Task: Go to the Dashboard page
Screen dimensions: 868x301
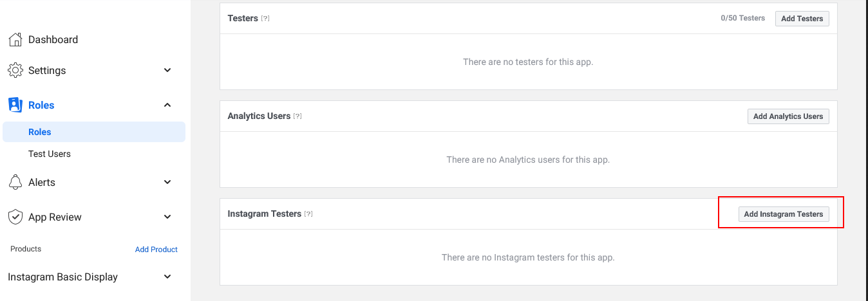Action: click(53, 40)
